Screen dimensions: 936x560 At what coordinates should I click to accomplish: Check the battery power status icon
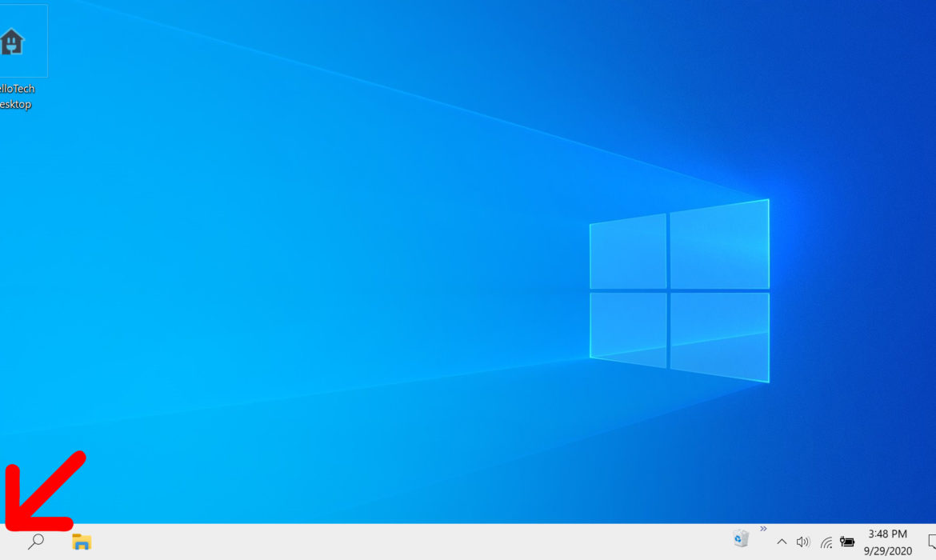pos(847,542)
